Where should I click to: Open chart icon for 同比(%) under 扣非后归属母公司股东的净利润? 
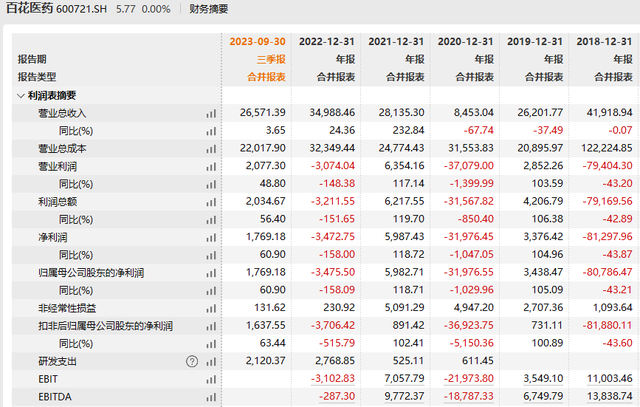pyautogui.click(x=211, y=344)
